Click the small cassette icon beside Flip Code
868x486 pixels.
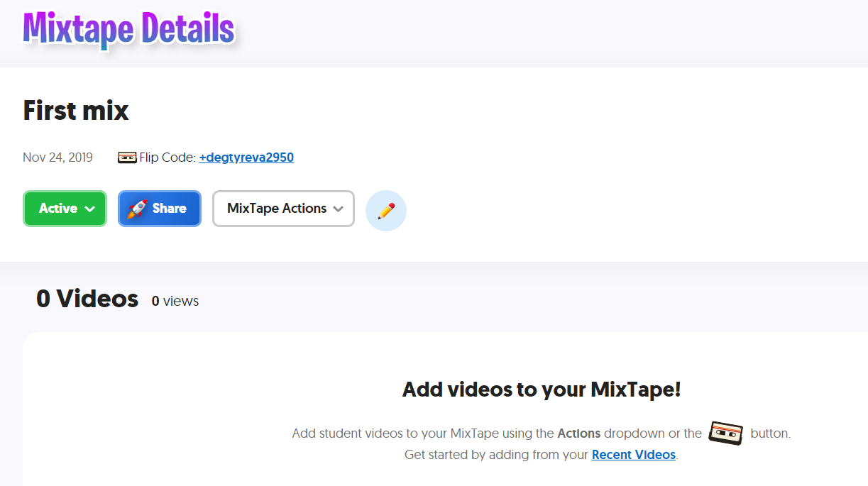click(127, 158)
